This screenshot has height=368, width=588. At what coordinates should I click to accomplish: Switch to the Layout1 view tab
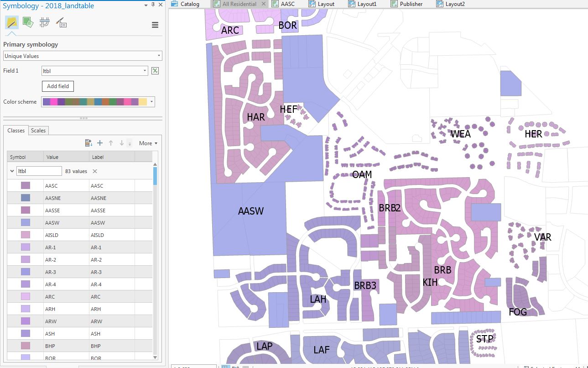click(363, 4)
